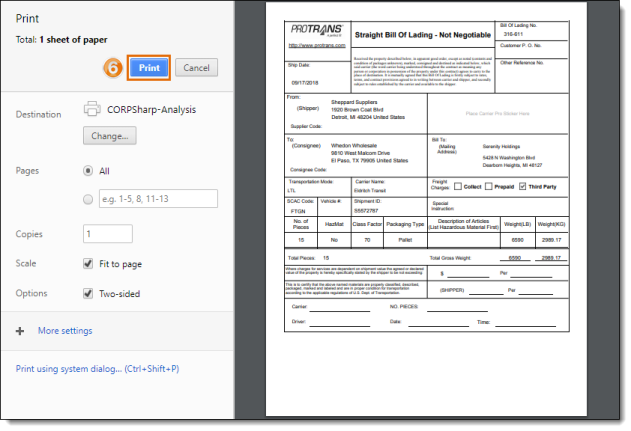Open the Change... destination selector
The height and width of the screenshot is (431, 631).
[x=109, y=135]
